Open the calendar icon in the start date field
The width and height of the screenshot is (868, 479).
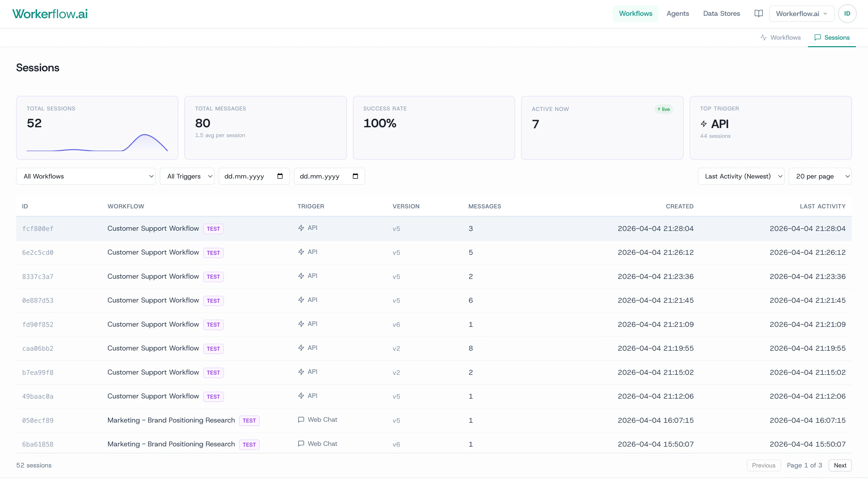pyautogui.click(x=280, y=176)
